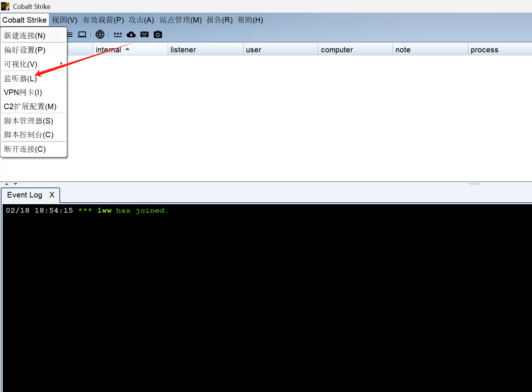The width and height of the screenshot is (532, 392).
Task: Open the keystrokes keyboard icon
Action: click(145, 35)
